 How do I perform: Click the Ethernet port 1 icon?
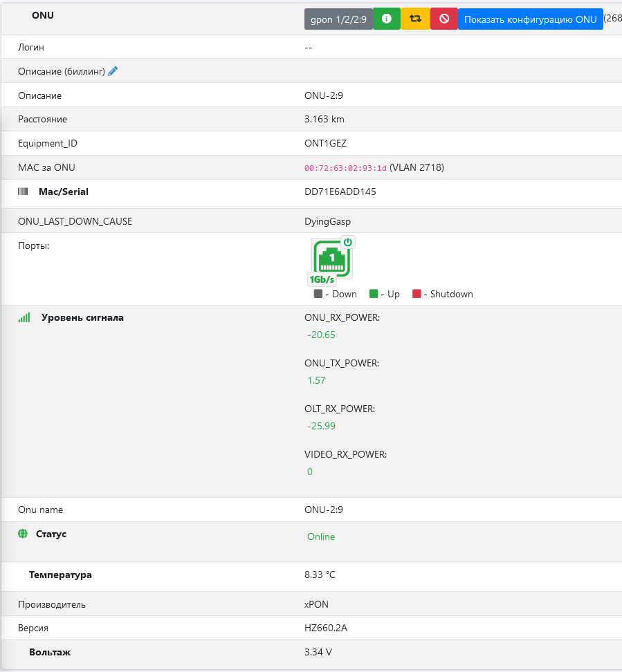pyautogui.click(x=331, y=259)
